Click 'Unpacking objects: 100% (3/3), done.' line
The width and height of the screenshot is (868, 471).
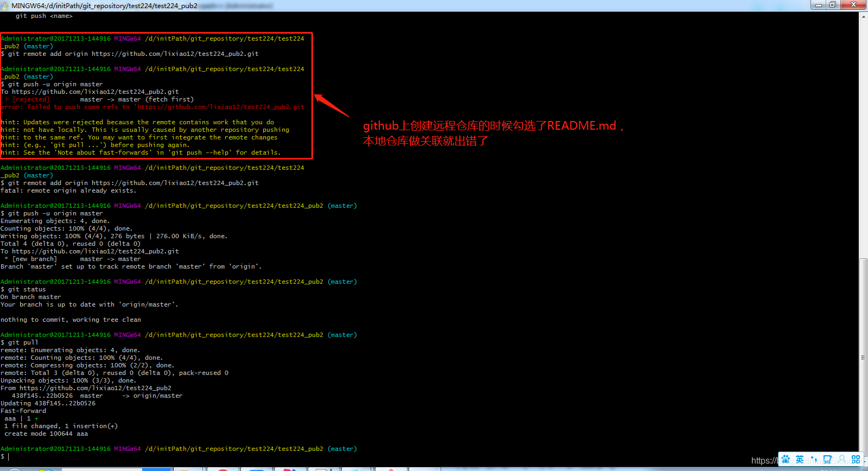coord(68,380)
